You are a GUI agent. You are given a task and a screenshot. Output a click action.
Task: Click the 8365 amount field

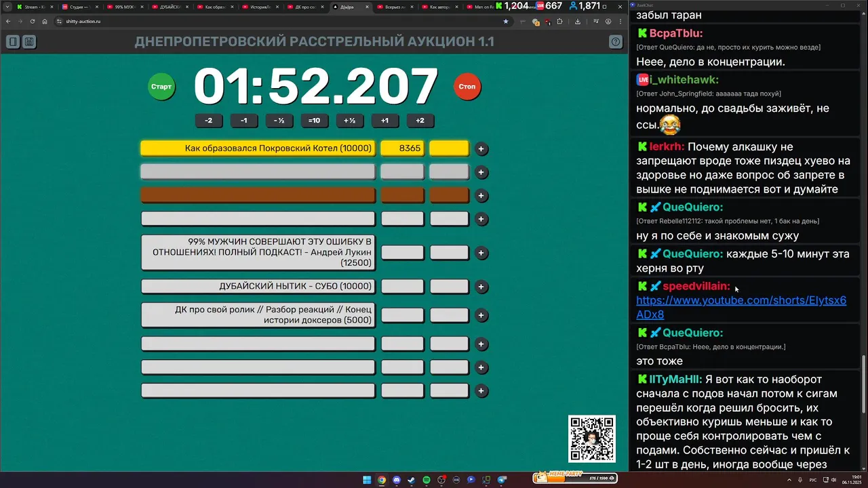click(x=402, y=148)
